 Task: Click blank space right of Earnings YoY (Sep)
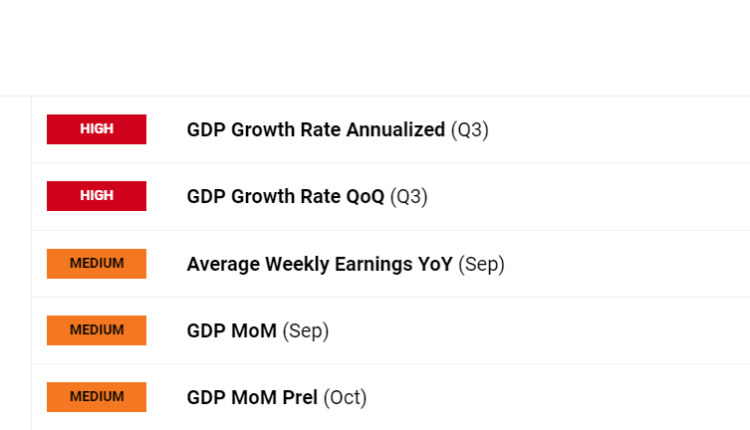[x=630, y=264]
